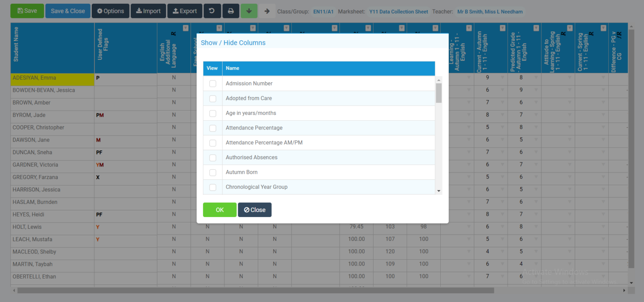Click the green down-arrow icon

click(249, 11)
